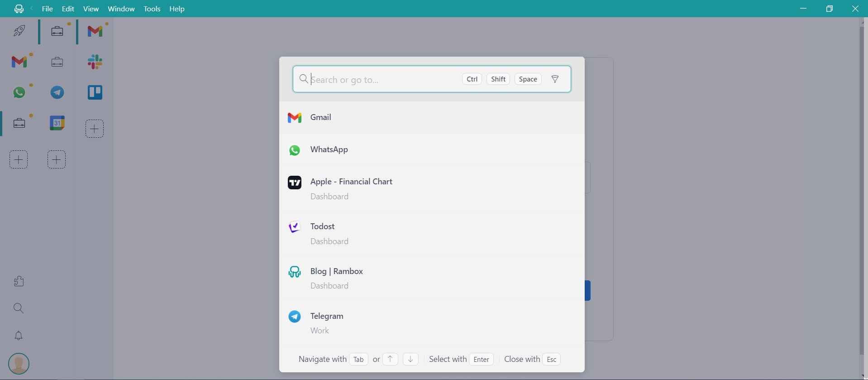The width and height of the screenshot is (868, 380).
Task: Select the 'Apple - Financial Chart' result
Action: tap(432, 188)
